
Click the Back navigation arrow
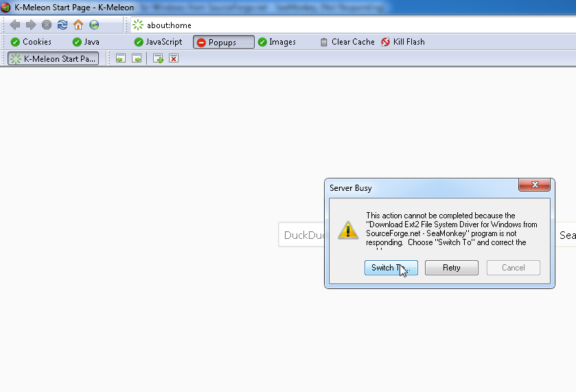coord(15,25)
